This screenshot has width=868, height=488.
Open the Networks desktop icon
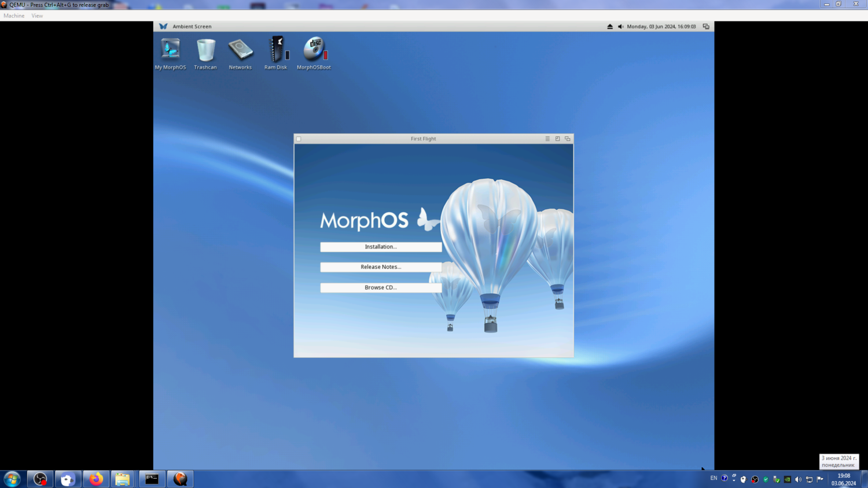pos(240,53)
